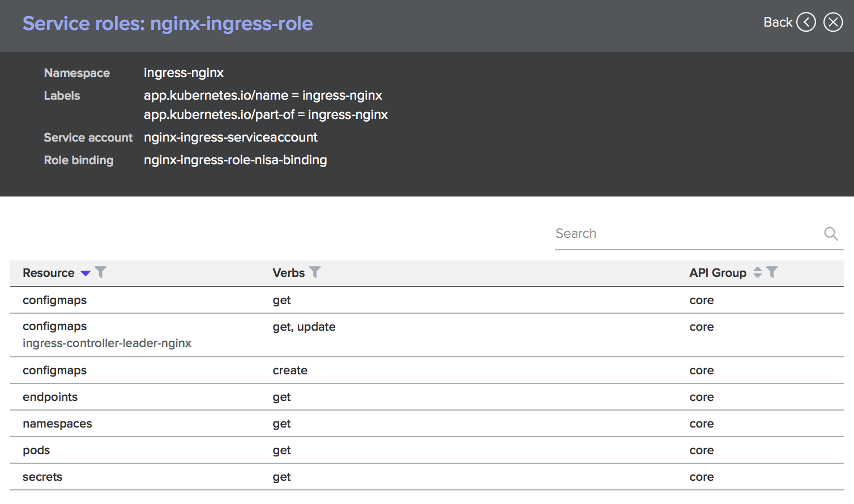This screenshot has height=504, width=854.
Task: Click the ingress-controller-leader-nginx resource name
Action: coord(107,343)
